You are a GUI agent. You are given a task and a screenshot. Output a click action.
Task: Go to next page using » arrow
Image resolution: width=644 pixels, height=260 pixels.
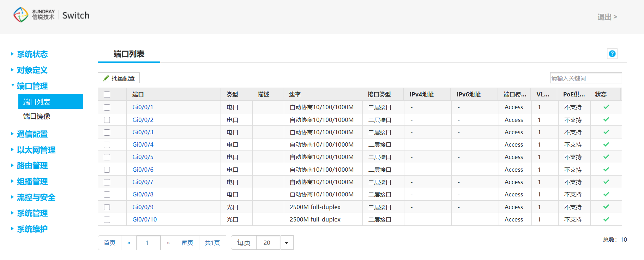(x=168, y=243)
